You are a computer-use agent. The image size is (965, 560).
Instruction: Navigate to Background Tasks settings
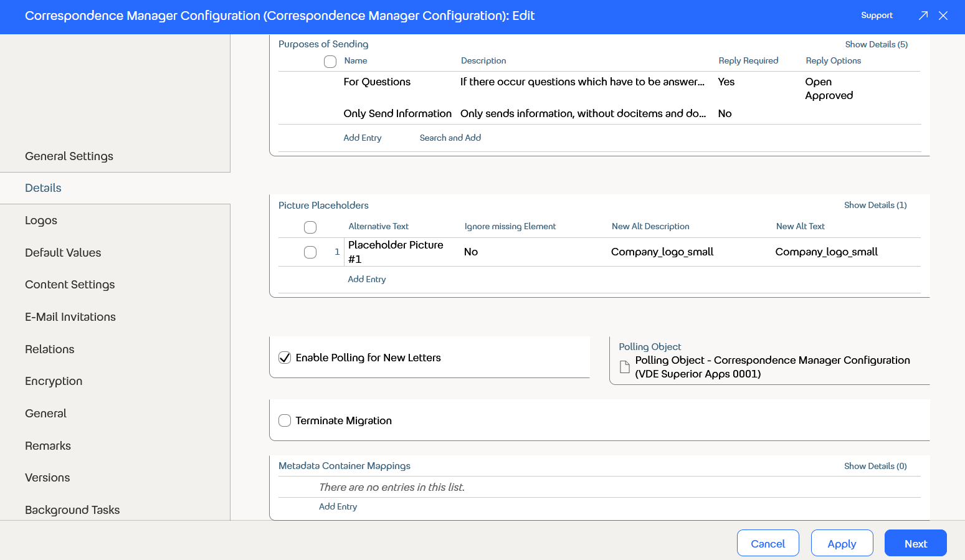coord(72,510)
